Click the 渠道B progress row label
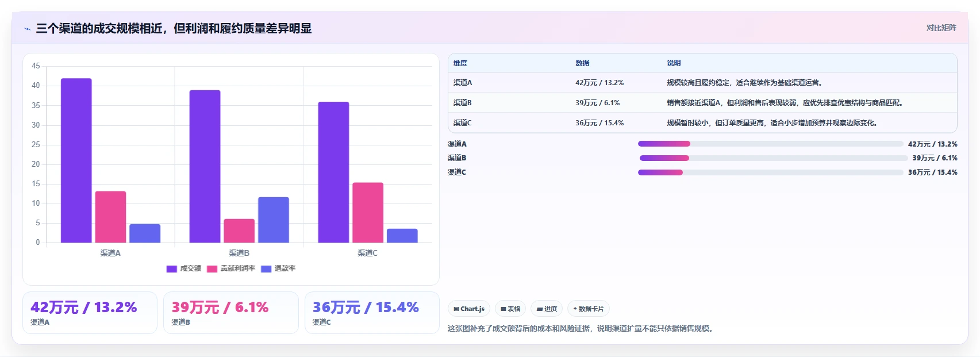This screenshot has width=980, height=357. (457, 158)
